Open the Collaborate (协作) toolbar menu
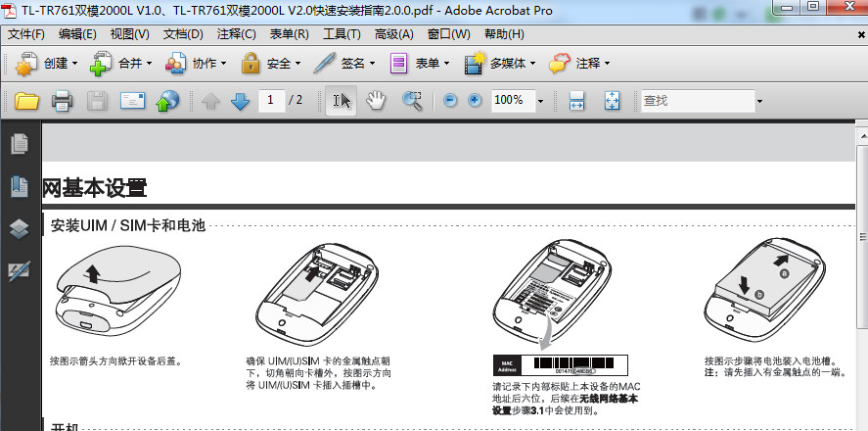The height and width of the screenshot is (431, 868). click(x=196, y=64)
